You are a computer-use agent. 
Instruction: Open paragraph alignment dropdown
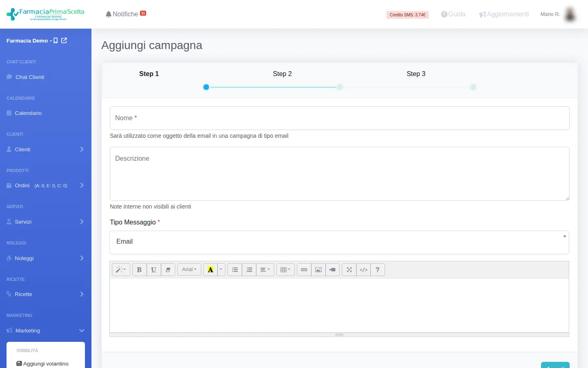265,269
